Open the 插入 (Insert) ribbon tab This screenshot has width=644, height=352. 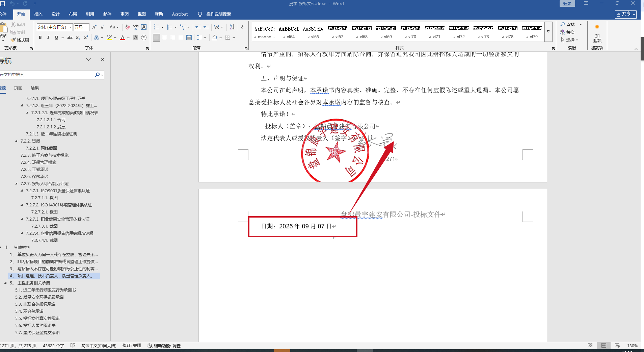38,14
